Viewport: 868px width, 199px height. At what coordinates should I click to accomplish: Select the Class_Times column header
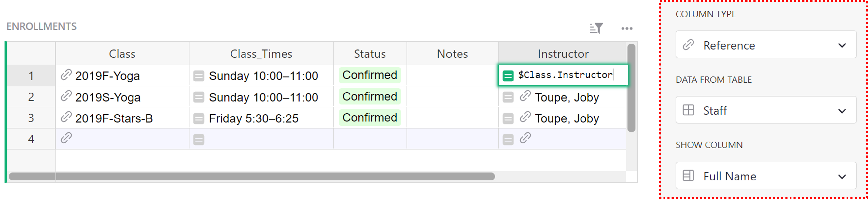(261, 54)
